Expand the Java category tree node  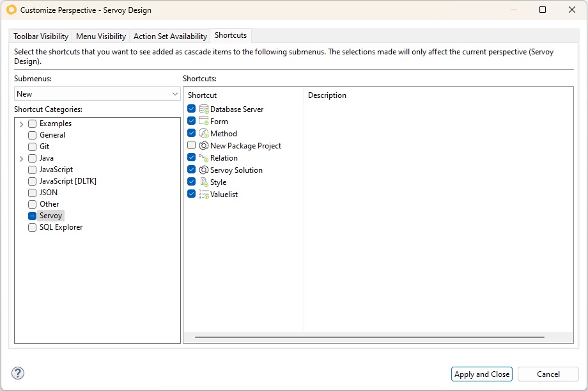22,158
